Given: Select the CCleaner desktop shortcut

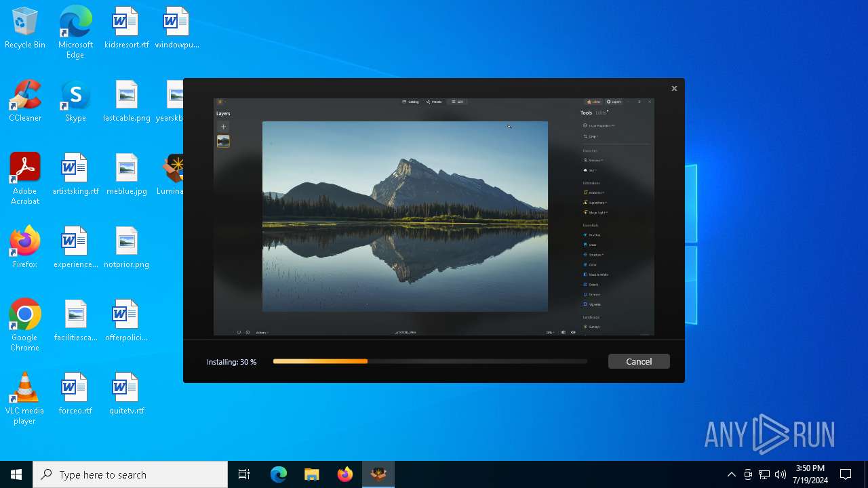Looking at the screenshot, I should point(25,102).
